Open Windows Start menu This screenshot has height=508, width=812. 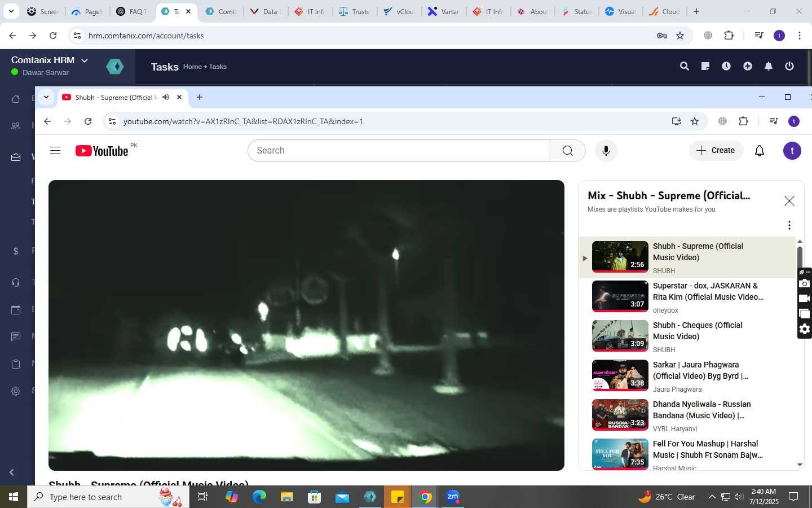coord(14,497)
